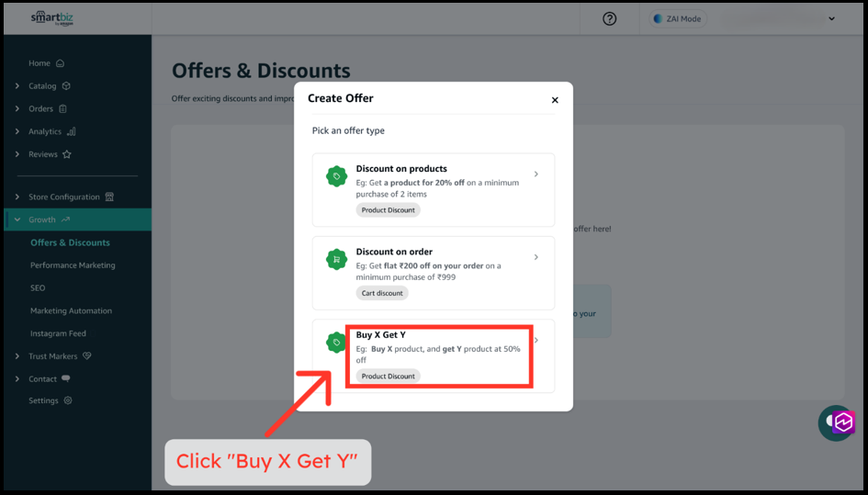Screen dimensions: 868x495
Task: Click the Reviews star icon
Action: click(x=67, y=154)
